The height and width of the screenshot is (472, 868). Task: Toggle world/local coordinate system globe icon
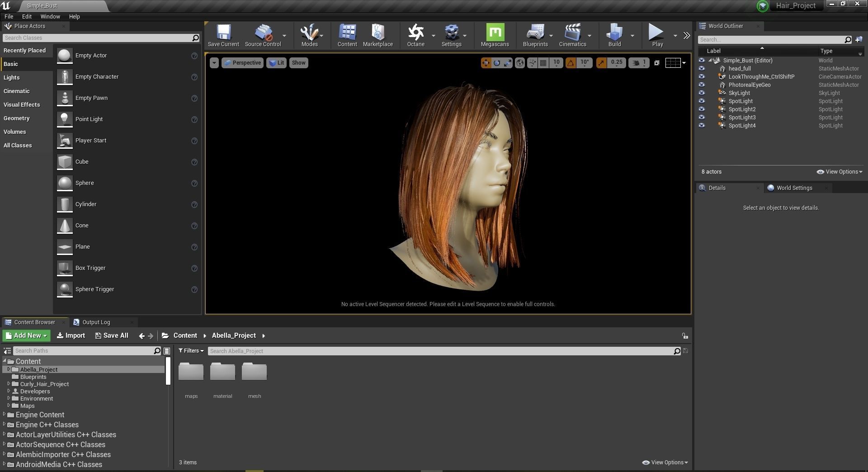tap(520, 63)
